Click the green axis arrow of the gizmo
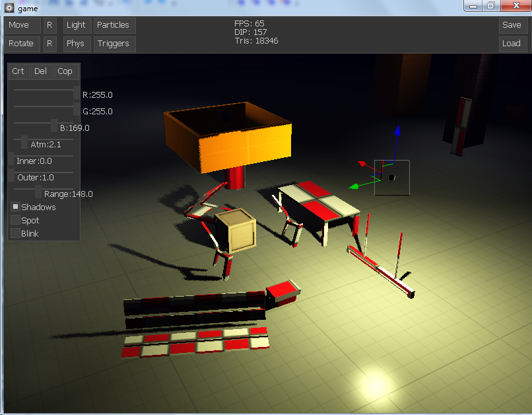532x415 pixels. pyautogui.click(x=354, y=186)
